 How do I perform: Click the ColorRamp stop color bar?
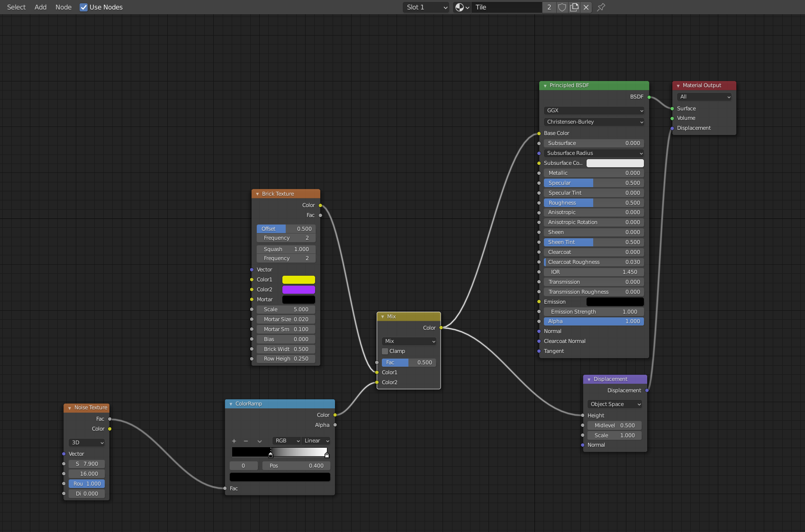pos(280,477)
